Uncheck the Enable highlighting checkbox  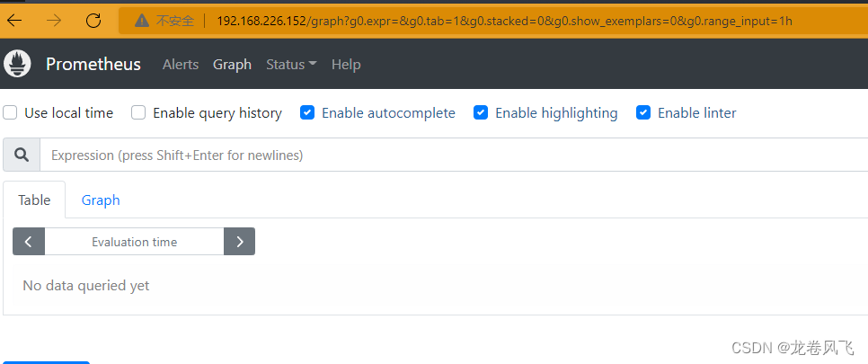(x=481, y=113)
